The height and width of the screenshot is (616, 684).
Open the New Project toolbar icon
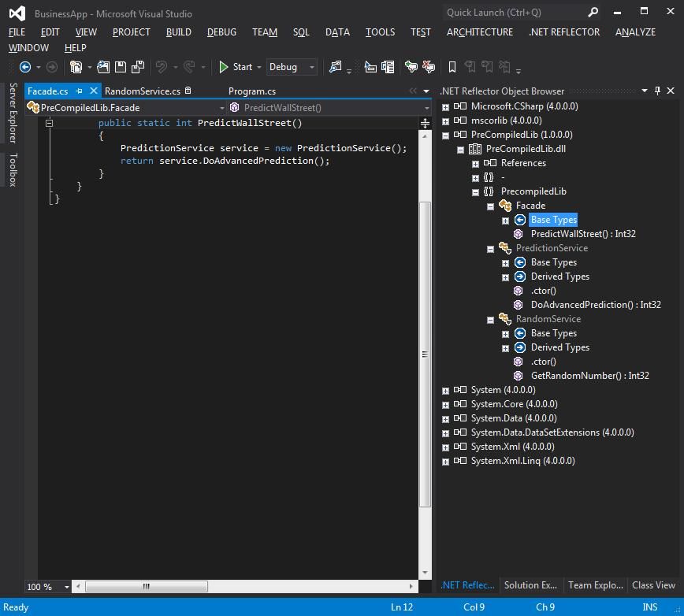76,67
